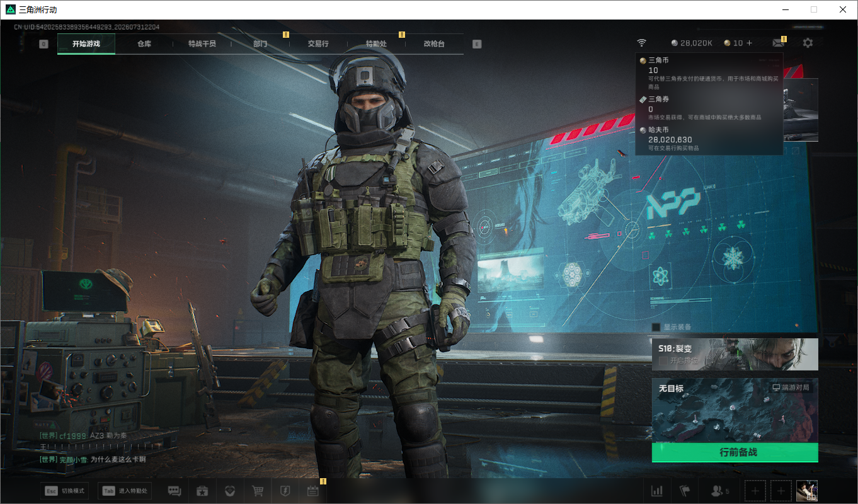The width and height of the screenshot is (858, 504).
Task: Go to the 部门 tab
Action: (x=260, y=44)
